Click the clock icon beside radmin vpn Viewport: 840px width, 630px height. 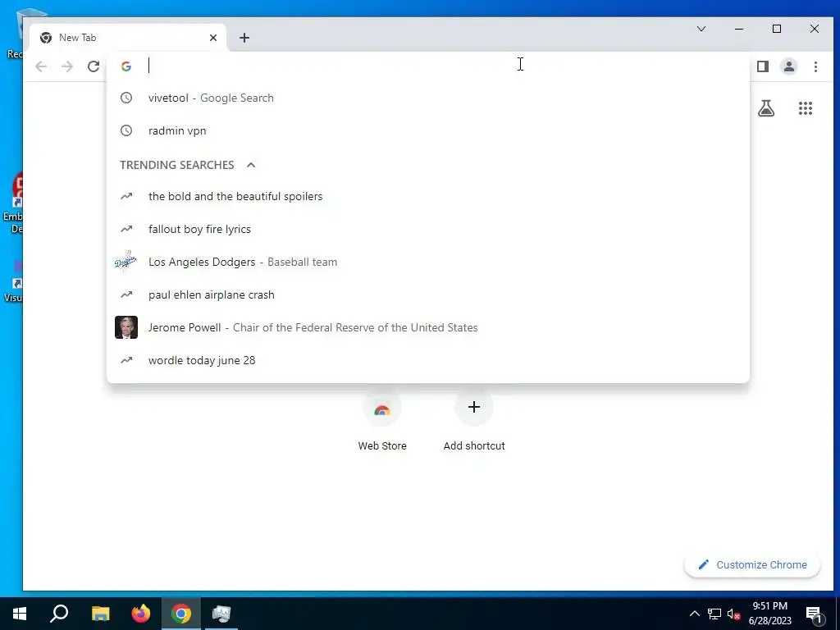tap(126, 130)
